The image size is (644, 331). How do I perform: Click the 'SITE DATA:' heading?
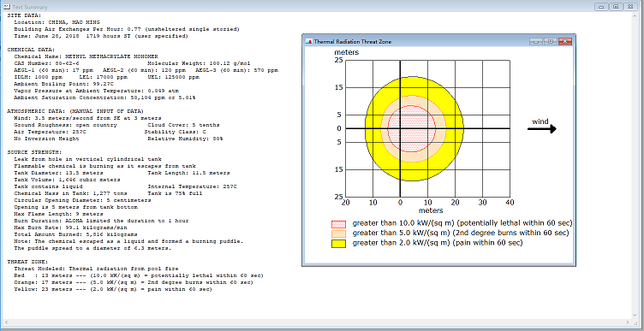24,15
